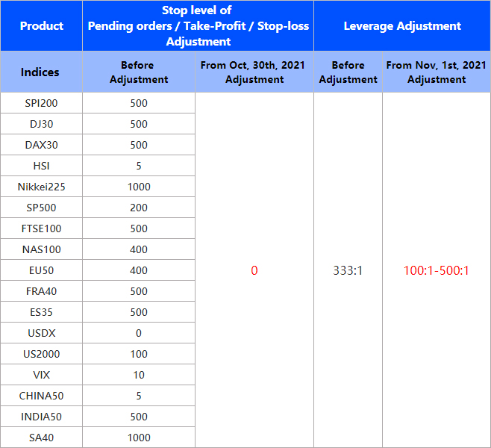Click the DJ30 index cell

[41, 124]
